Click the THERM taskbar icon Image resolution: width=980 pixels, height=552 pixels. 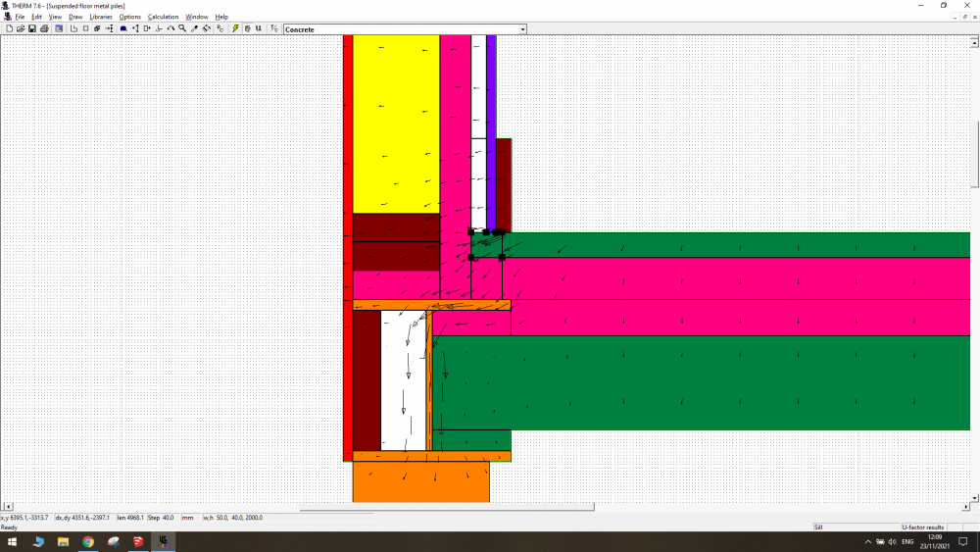pyautogui.click(x=163, y=542)
